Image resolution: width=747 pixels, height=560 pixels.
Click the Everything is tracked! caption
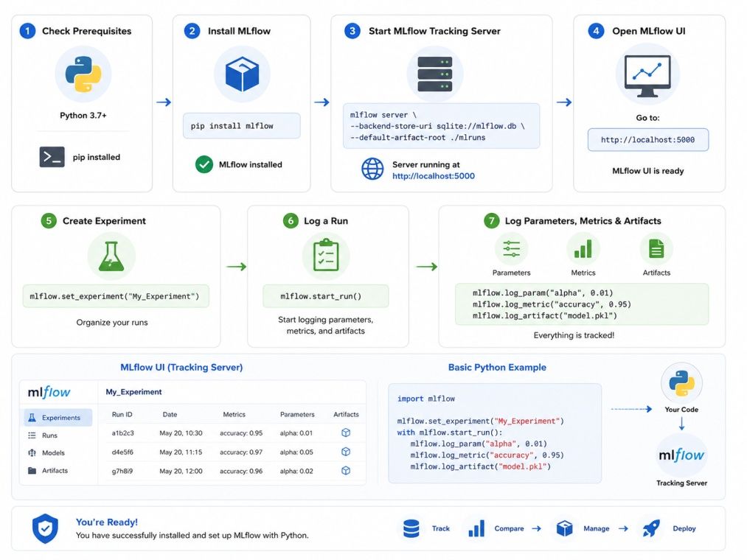574,335
